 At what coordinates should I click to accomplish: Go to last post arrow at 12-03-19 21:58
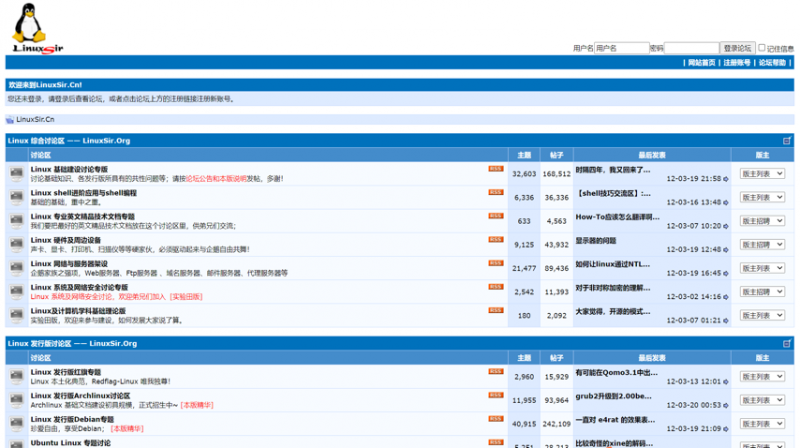726,179
